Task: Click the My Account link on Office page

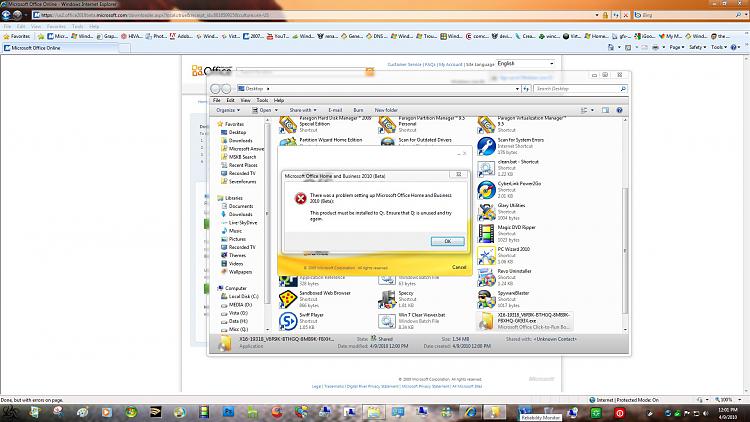Action: tap(451, 64)
